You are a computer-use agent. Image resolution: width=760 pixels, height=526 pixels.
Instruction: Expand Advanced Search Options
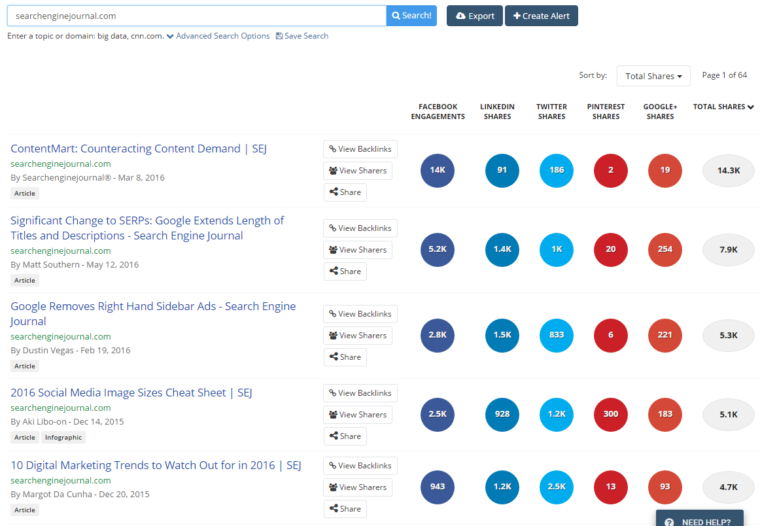tap(218, 36)
